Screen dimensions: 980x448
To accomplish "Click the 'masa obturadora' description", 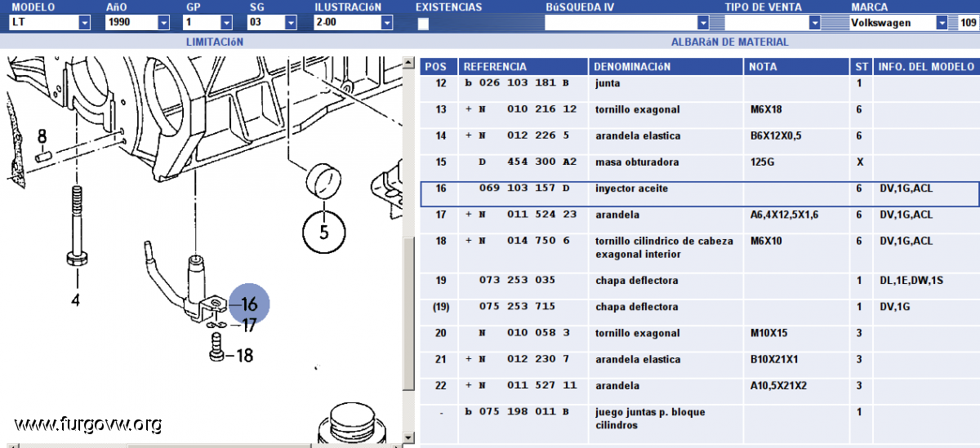I will coord(635,162).
